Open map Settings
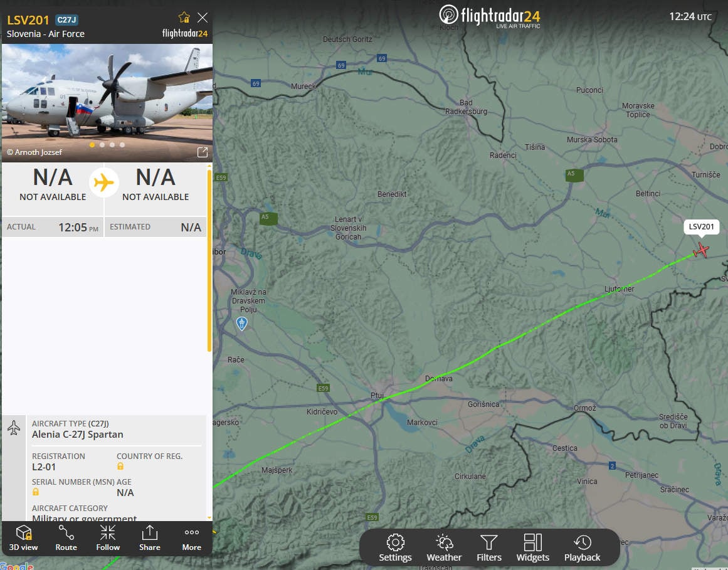The width and height of the screenshot is (728, 570). pyautogui.click(x=395, y=547)
